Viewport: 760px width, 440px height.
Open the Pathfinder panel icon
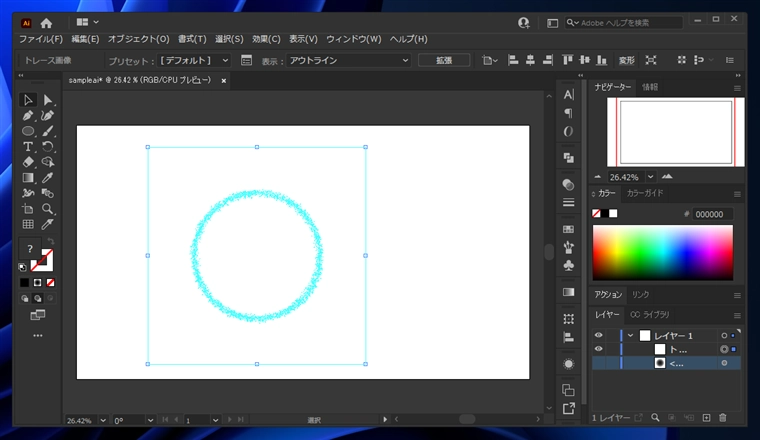569,158
